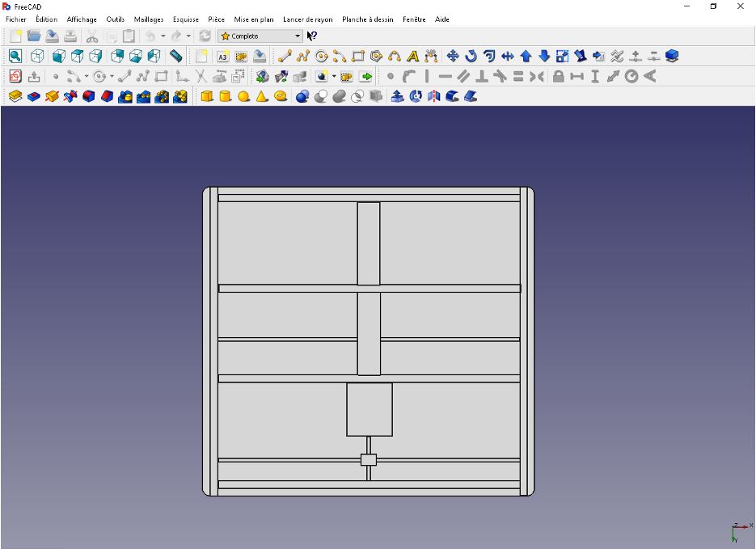Click the Part boolean operation icon

[302, 96]
